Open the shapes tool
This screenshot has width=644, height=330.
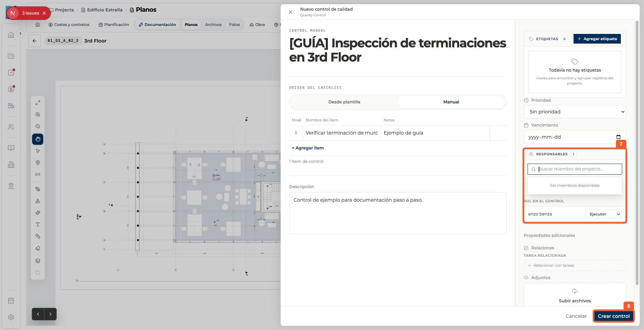point(38,201)
